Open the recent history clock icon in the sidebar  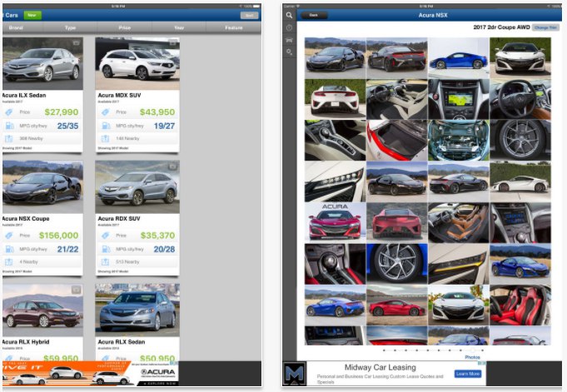point(289,27)
